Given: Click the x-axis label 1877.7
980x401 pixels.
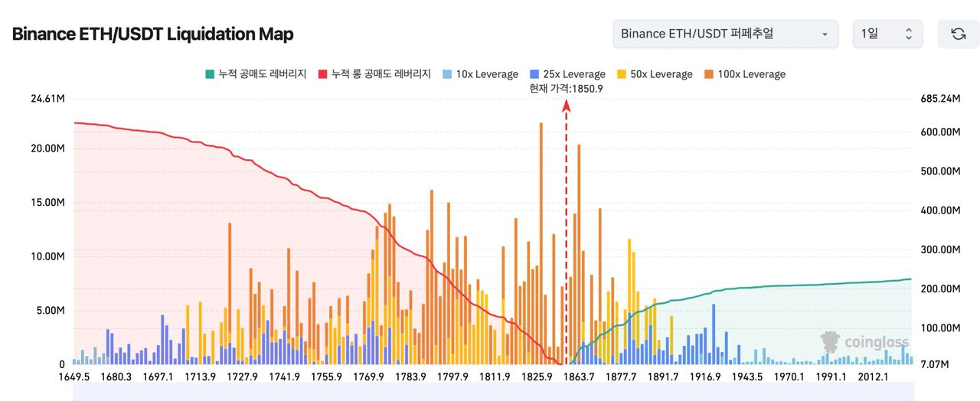Looking at the screenshot, I should [x=621, y=376].
